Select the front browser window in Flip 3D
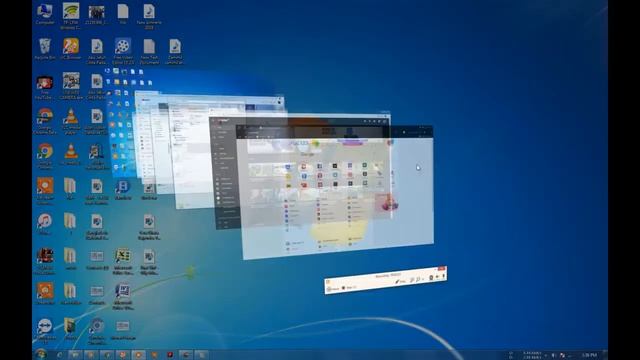 (x=338, y=192)
